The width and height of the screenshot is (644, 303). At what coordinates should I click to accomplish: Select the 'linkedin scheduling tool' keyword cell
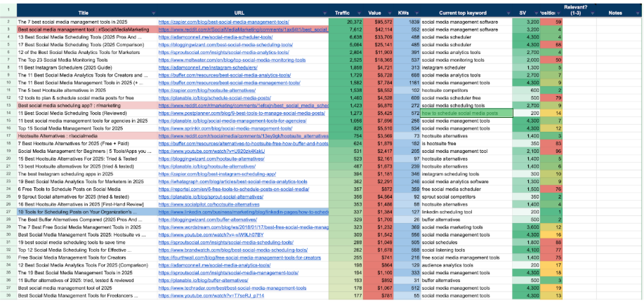pos(466,212)
